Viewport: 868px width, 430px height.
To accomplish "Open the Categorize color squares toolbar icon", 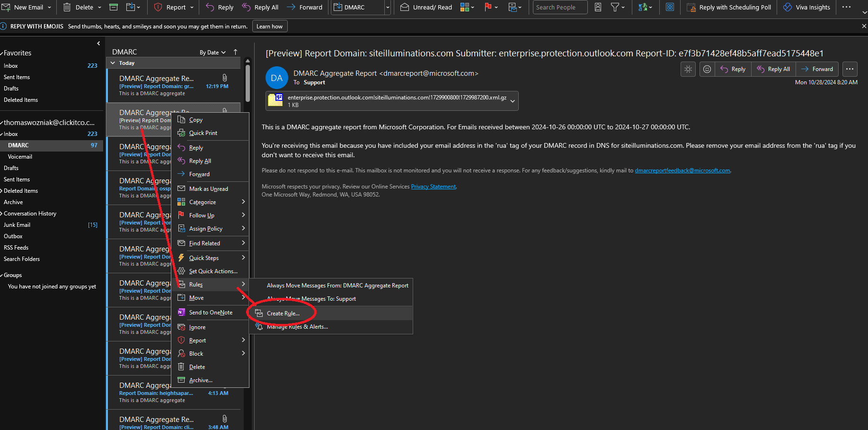I will [465, 7].
